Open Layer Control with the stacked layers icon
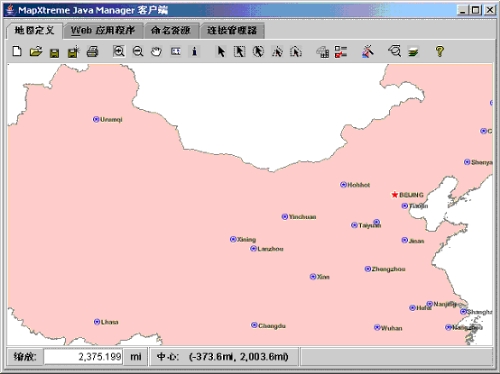The height and width of the screenshot is (374, 500). pos(413,52)
